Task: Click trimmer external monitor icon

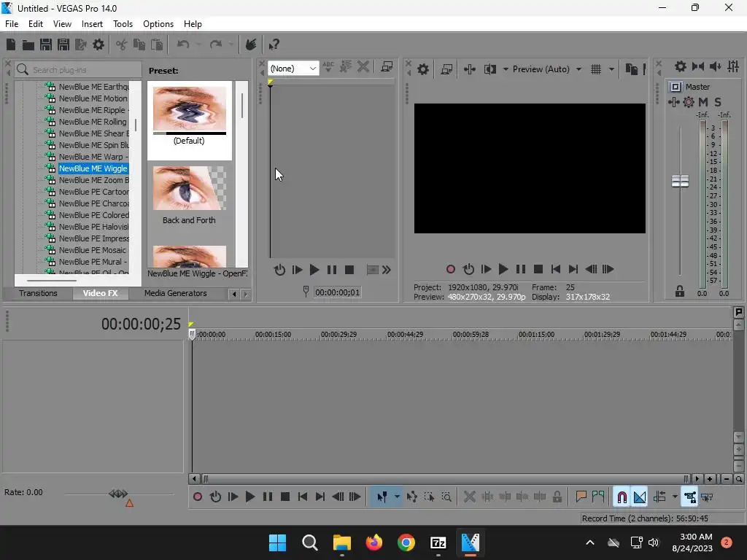Action: pyautogui.click(x=387, y=66)
